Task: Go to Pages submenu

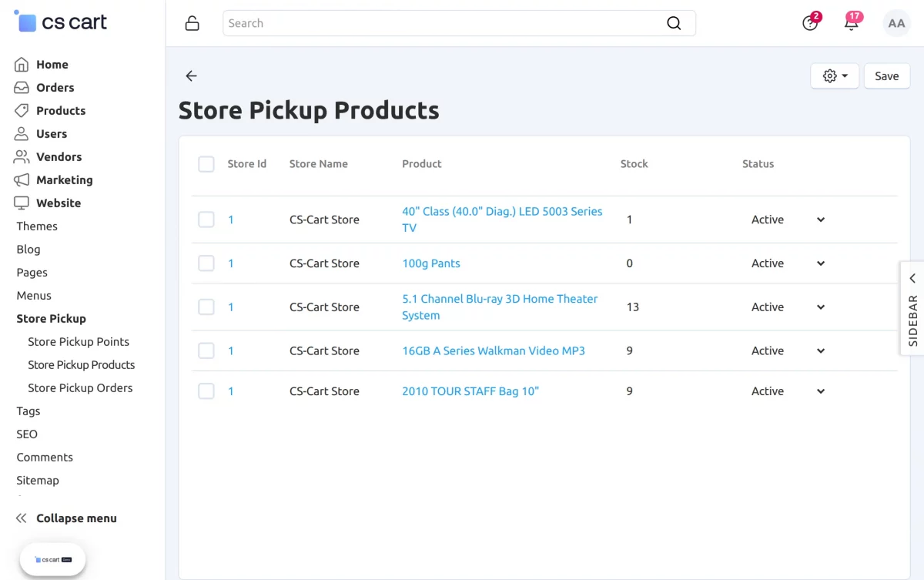Action: [32, 273]
